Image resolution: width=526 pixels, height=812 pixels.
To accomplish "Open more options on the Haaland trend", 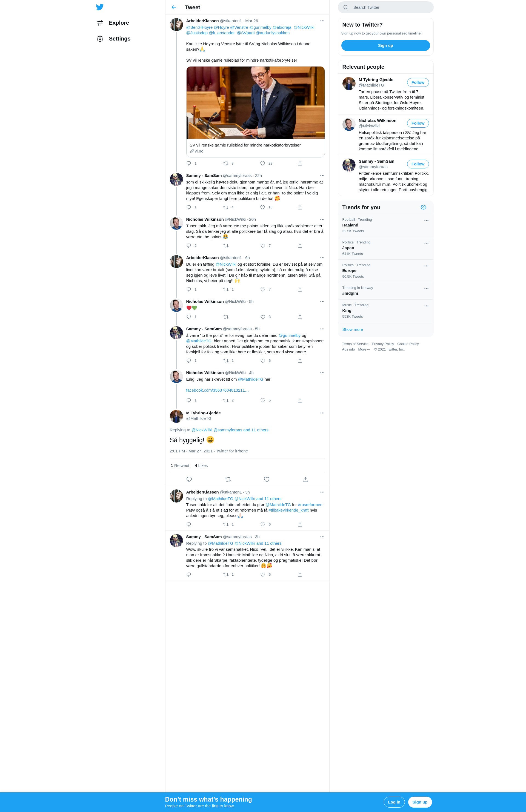I will tap(426, 220).
